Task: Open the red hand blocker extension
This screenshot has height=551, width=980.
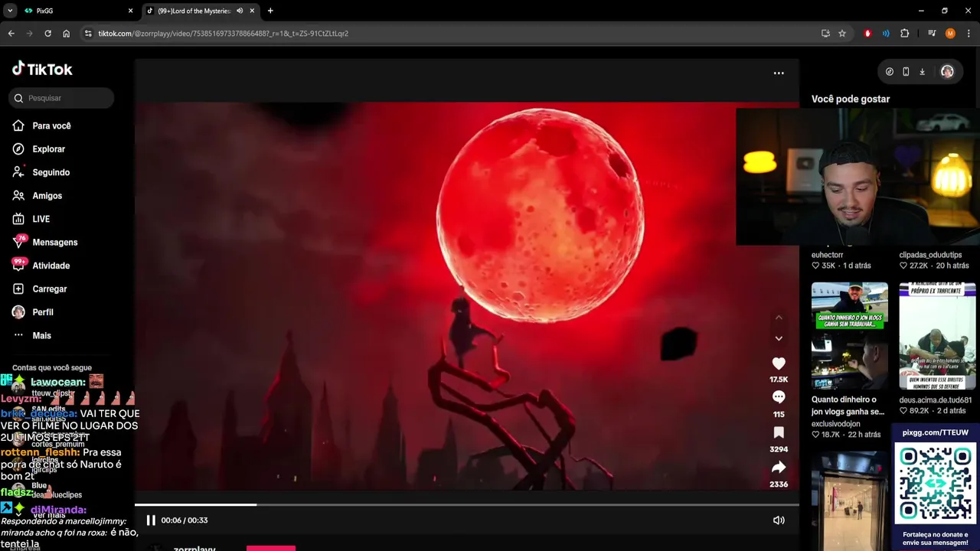Action: [867, 34]
